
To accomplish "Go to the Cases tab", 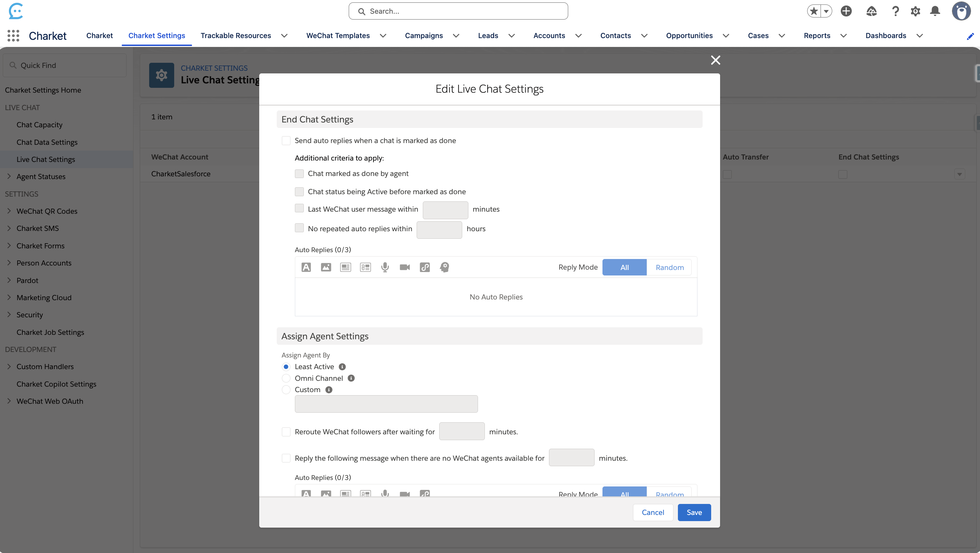I will click(758, 36).
